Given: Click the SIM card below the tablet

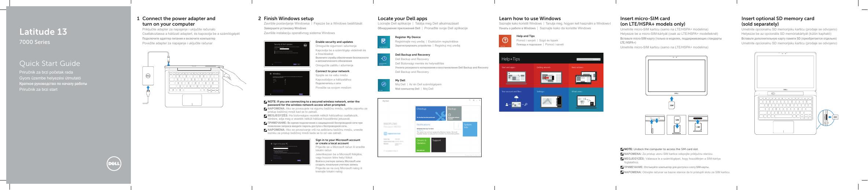Looking at the screenshot, I should pyautogui.click(x=672, y=106).
